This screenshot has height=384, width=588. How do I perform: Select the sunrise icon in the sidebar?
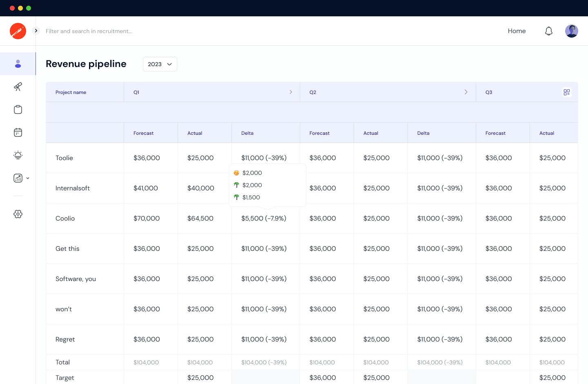[18, 155]
